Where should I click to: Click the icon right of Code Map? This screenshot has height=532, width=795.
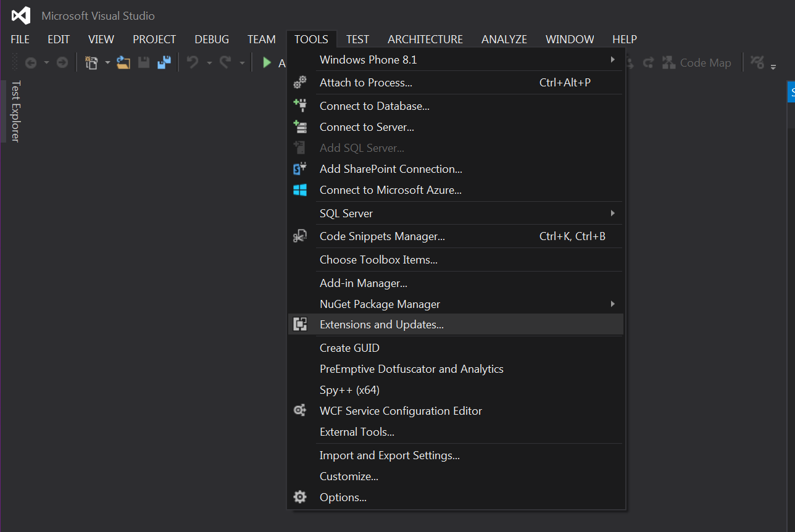pyautogui.click(x=757, y=62)
